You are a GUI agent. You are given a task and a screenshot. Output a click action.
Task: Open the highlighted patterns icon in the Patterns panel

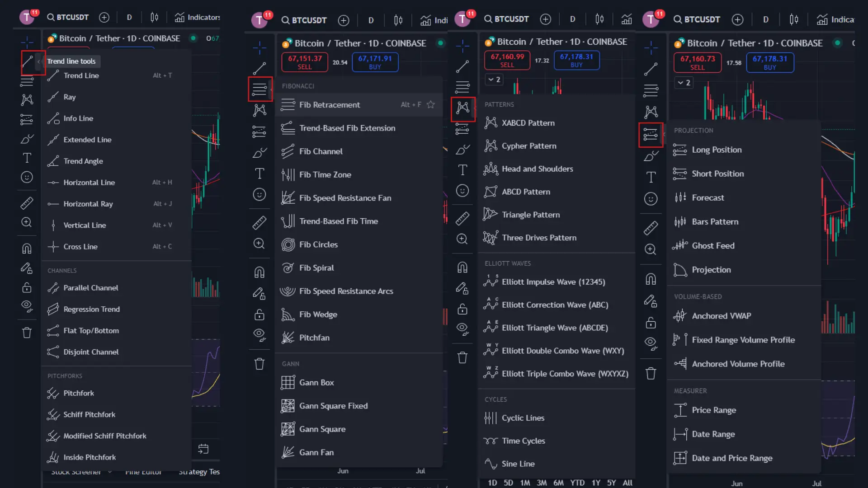(463, 109)
